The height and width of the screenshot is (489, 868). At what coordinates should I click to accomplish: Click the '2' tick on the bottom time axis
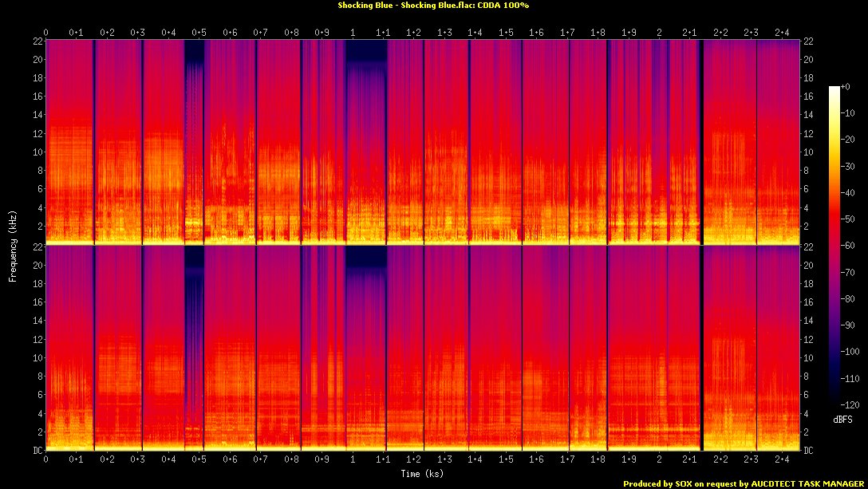[x=659, y=460]
